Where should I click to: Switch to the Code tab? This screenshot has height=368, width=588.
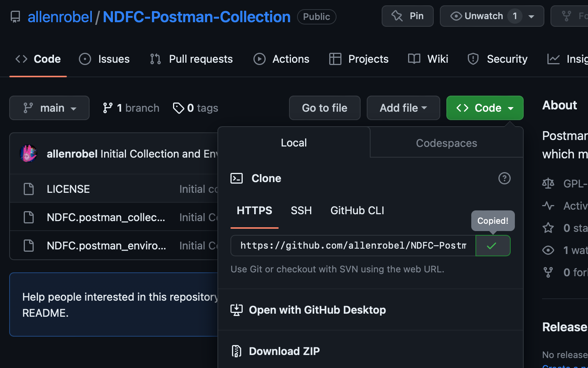pos(38,59)
